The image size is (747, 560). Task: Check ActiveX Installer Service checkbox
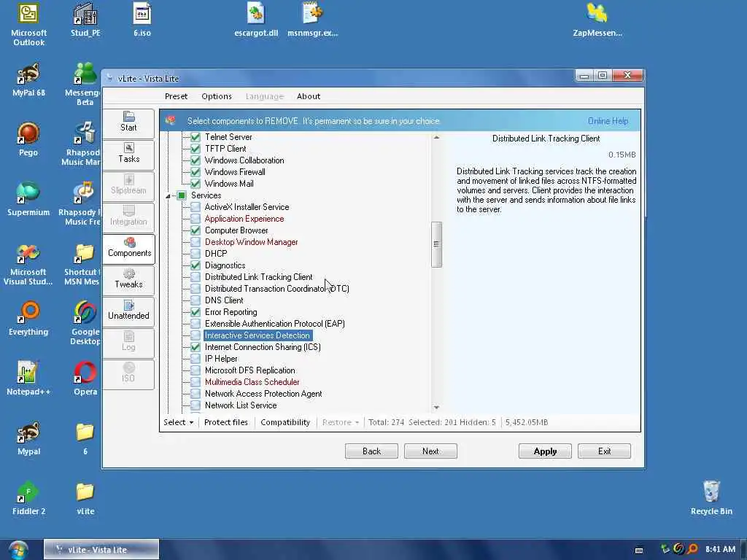196,207
